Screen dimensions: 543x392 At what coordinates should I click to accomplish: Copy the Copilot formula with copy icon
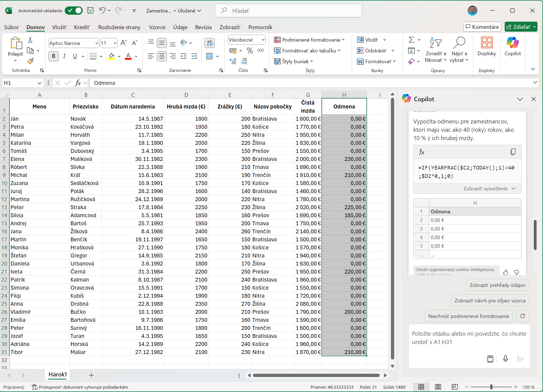[513, 152]
